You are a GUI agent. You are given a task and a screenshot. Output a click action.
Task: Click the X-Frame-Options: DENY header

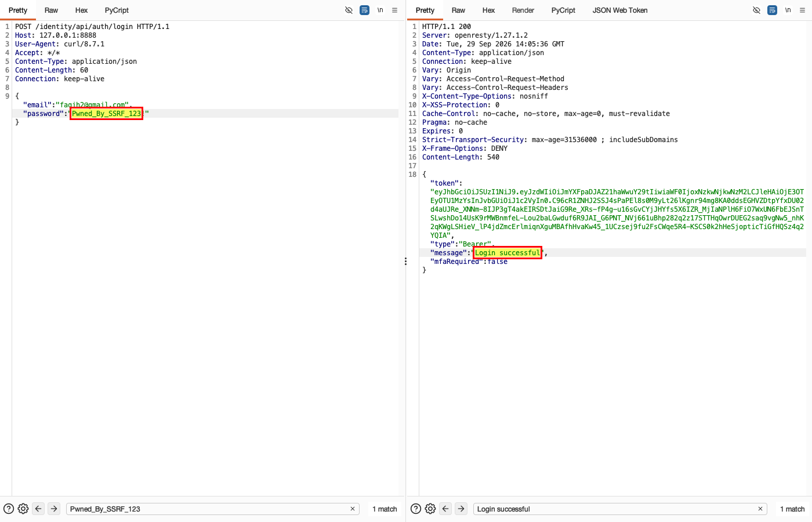coord(465,148)
